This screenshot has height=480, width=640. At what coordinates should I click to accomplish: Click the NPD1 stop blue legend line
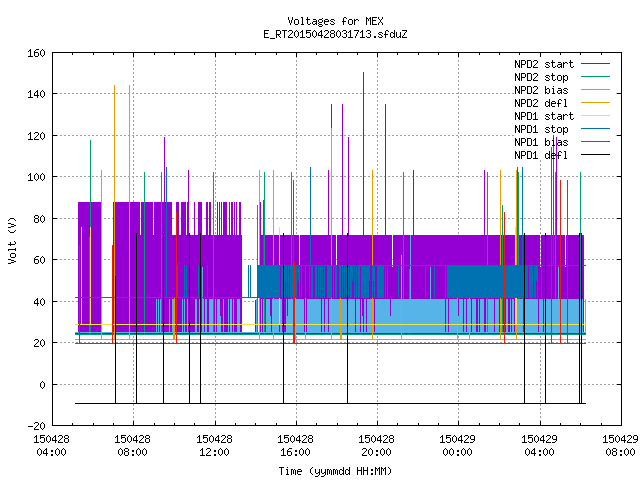tap(595, 129)
